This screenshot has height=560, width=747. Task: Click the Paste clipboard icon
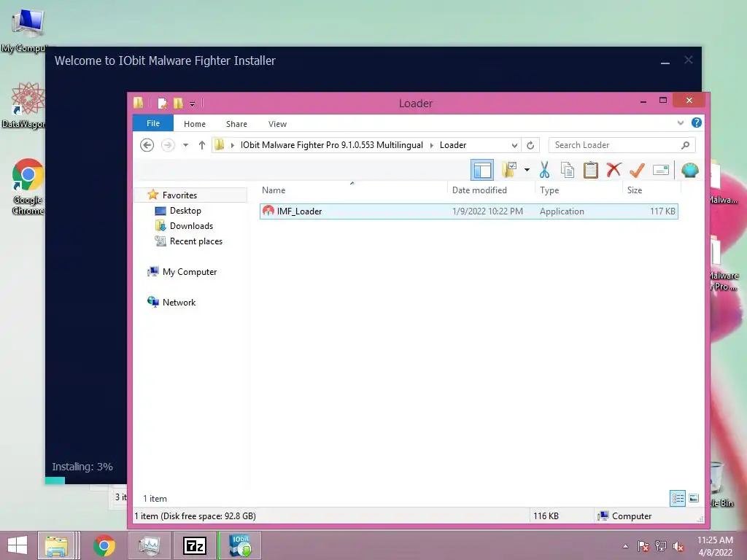591,169
